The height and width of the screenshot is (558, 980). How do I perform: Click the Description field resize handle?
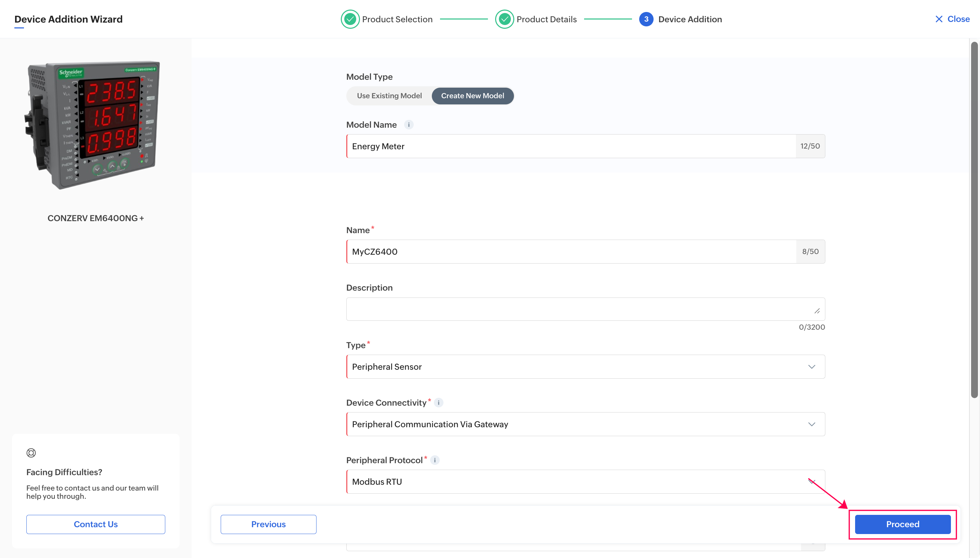click(817, 311)
